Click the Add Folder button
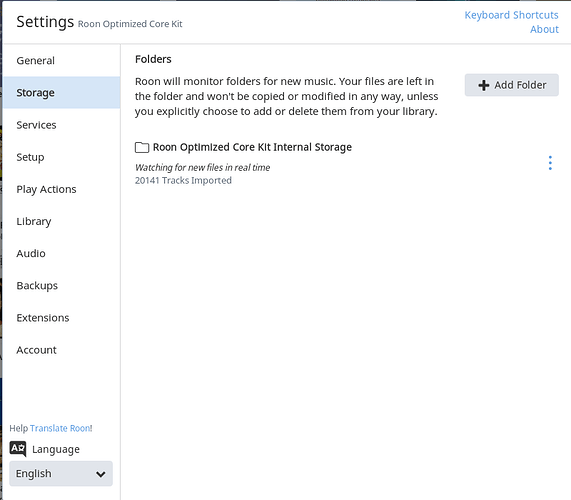This screenshot has width=571, height=500. tap(511, 85)
